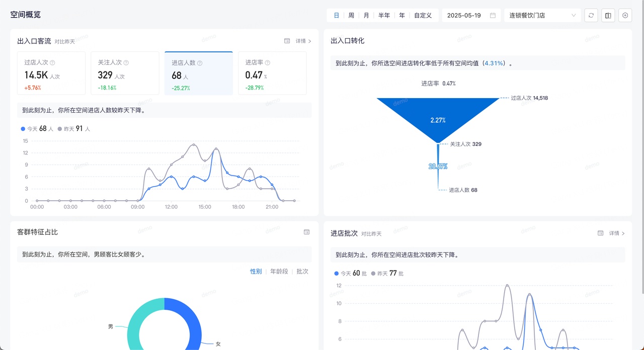Click the calendar icon in date field
Image resolution: width=644 pixels, height=350 pixels.
[493, 16]
